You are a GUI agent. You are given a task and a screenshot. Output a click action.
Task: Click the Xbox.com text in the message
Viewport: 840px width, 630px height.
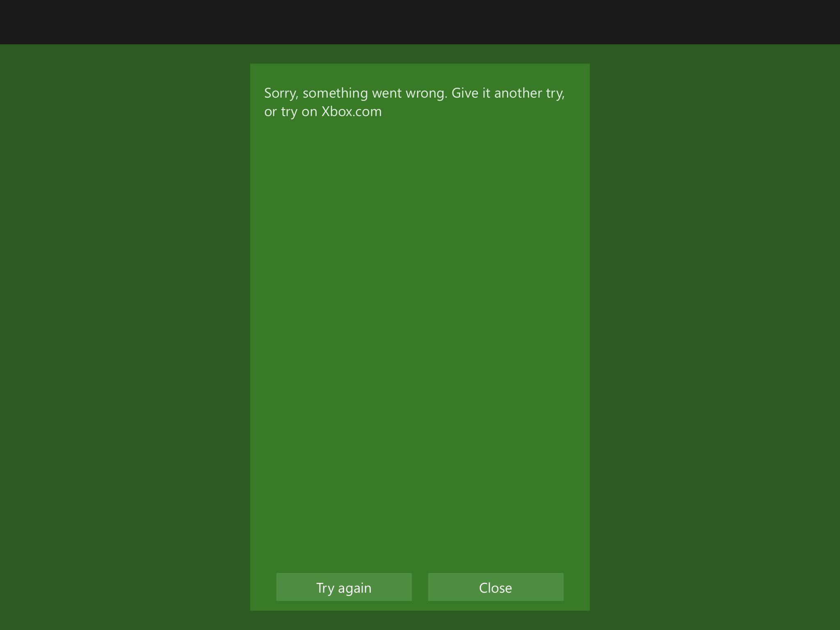click(x=352, y=112)
